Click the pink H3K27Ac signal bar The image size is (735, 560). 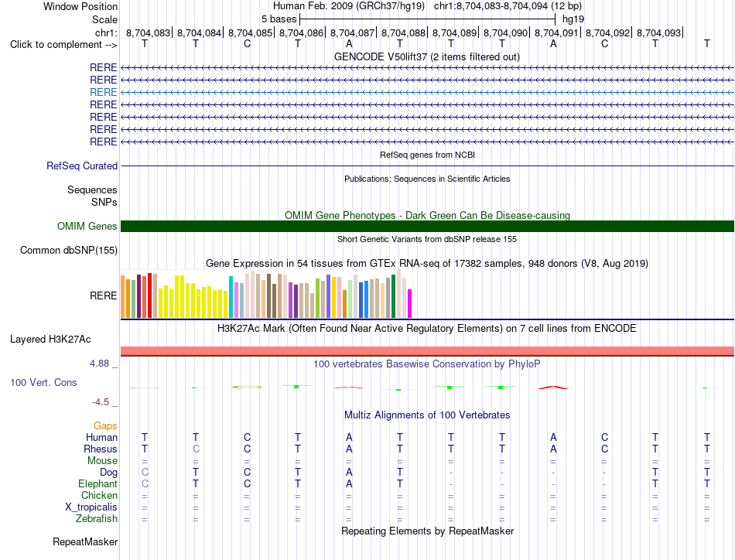tap(427, 351)
